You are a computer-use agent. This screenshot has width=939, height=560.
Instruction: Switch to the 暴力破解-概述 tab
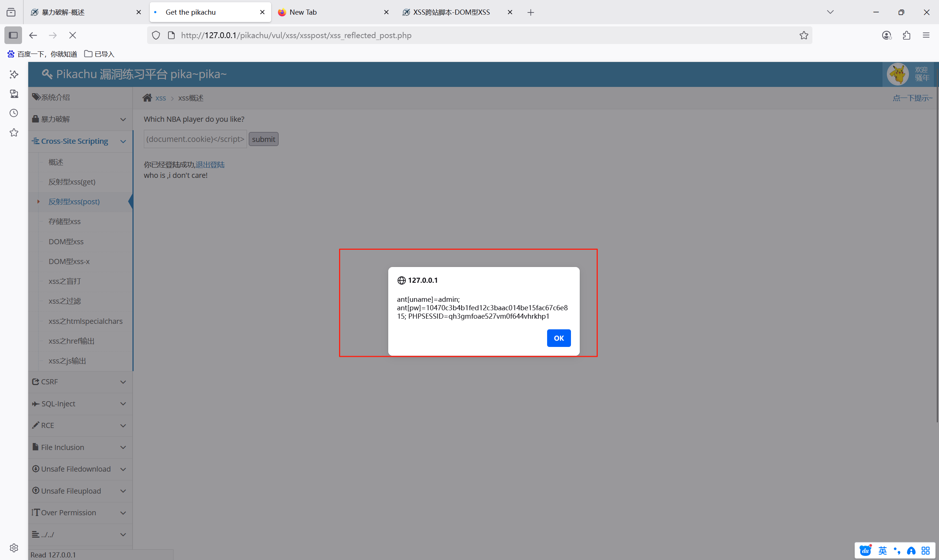pyautogui.click(x=85, y=12)
